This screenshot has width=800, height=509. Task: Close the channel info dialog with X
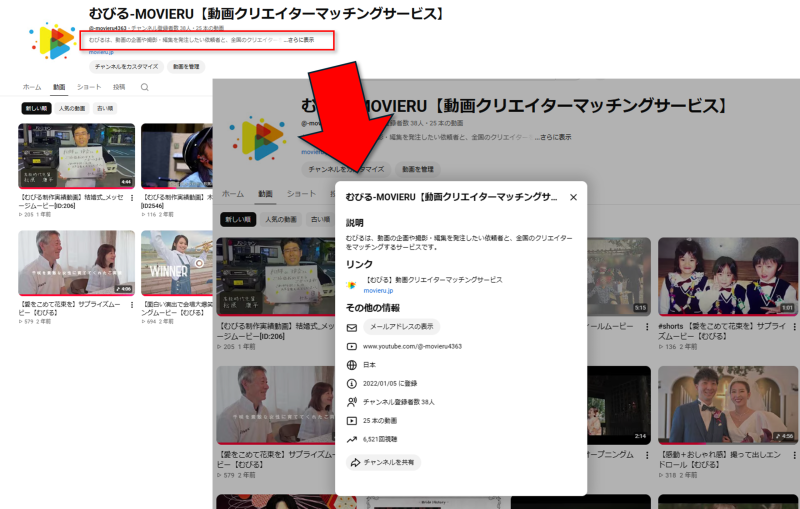[573, 197]
